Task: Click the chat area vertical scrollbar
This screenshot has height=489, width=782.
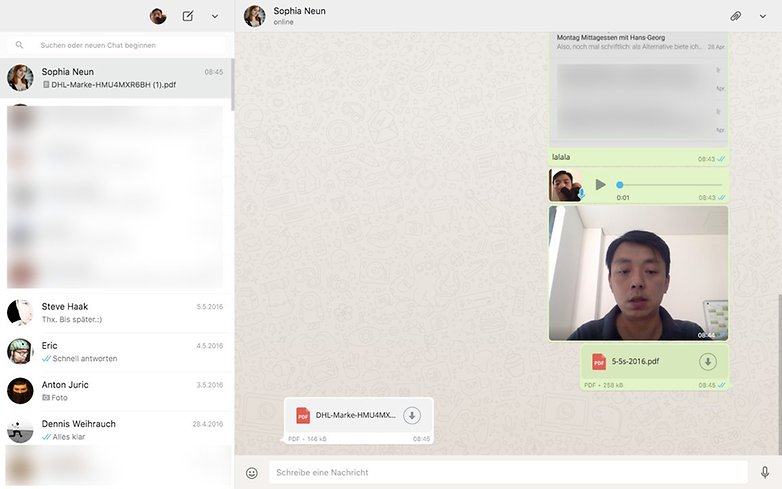Action: click(780, 374)
